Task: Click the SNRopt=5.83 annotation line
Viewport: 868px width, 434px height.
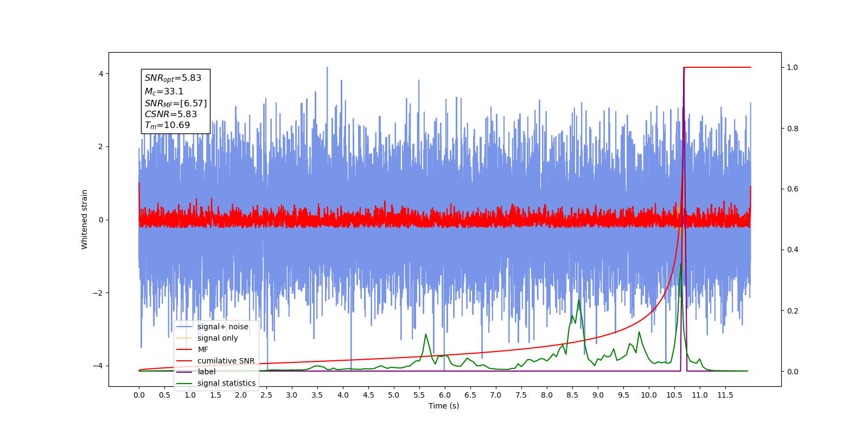Action: point(173,78)
